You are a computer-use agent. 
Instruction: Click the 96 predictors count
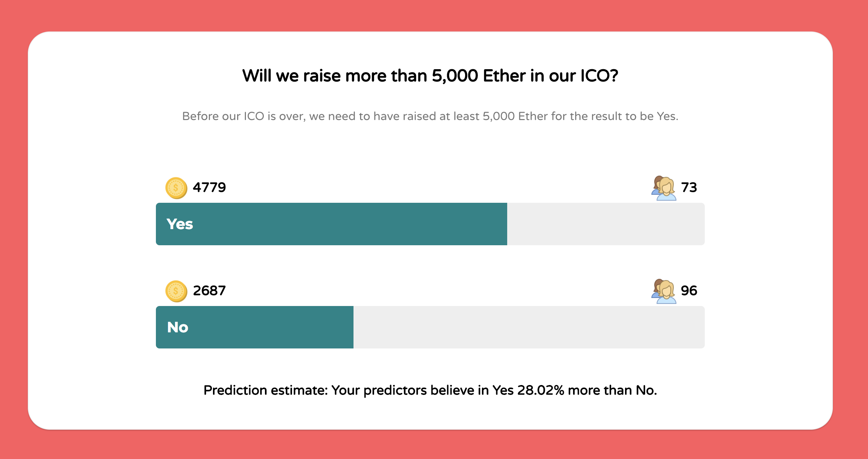tap(689, 291)
